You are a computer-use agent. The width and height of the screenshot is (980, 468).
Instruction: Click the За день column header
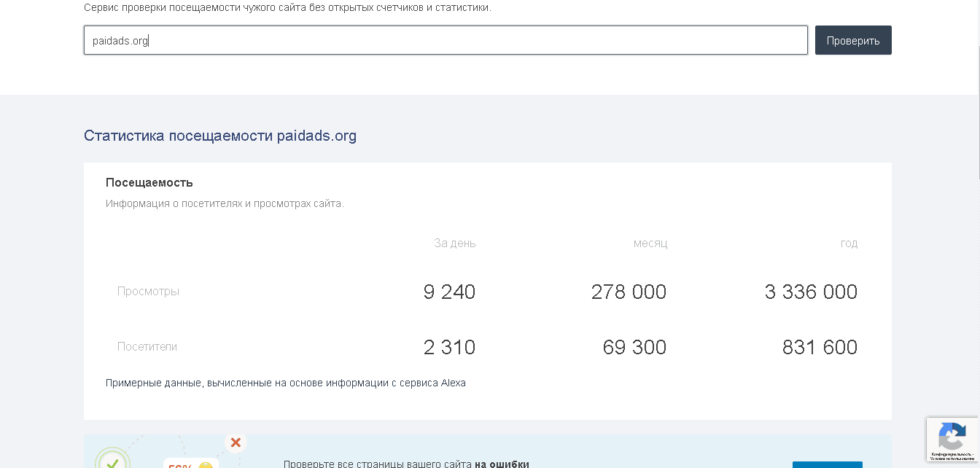[x=454, y=243]
